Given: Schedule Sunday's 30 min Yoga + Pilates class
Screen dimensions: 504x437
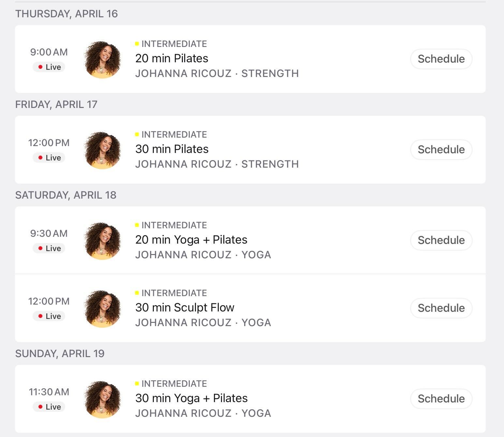Looking at the screenshot, I should click(441, 398).
